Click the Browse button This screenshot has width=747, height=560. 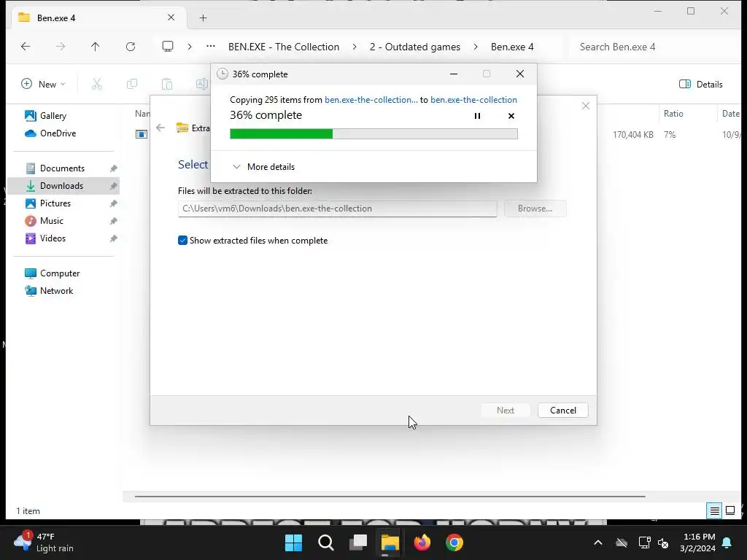pos(535,209)
